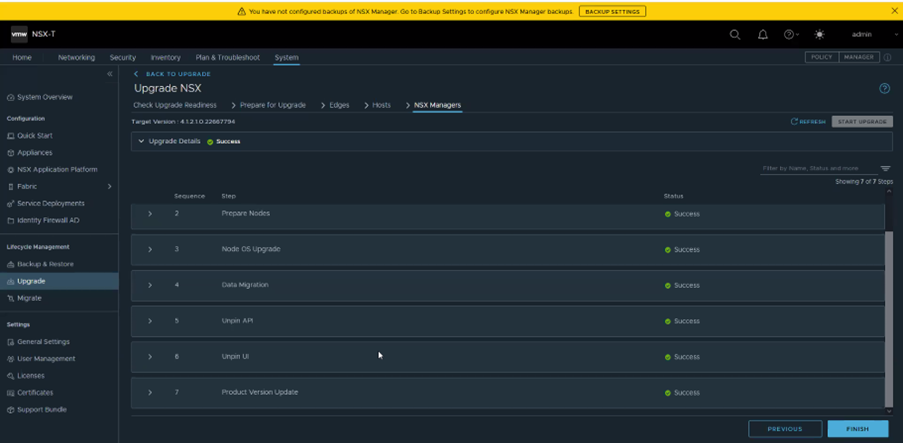Go to Edges upgrade step
This screenshot has width=903, height=443.
[339, 105]
